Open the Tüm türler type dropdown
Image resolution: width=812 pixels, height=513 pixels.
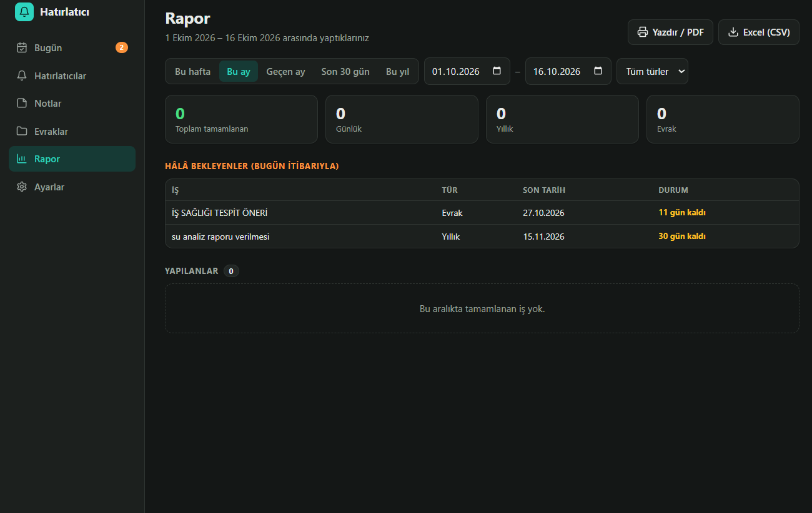[652, 71]
